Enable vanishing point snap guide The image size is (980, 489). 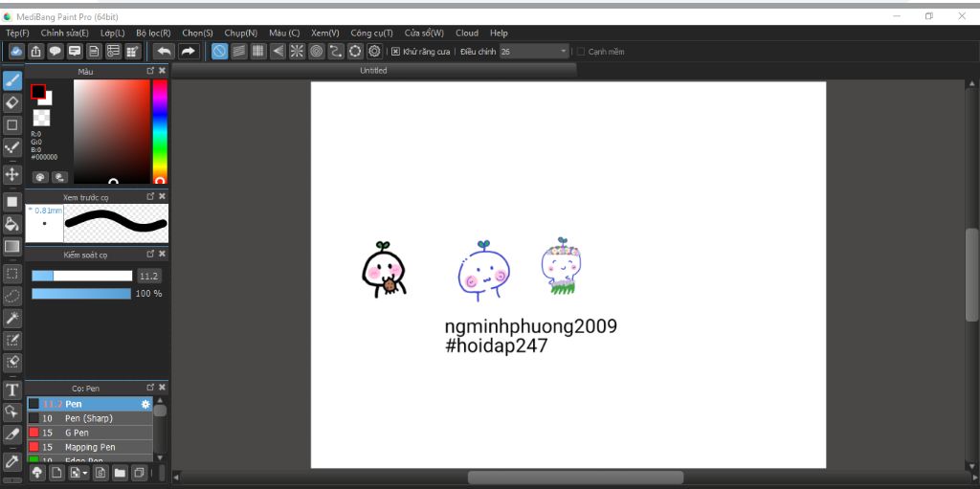click(278, 52)
